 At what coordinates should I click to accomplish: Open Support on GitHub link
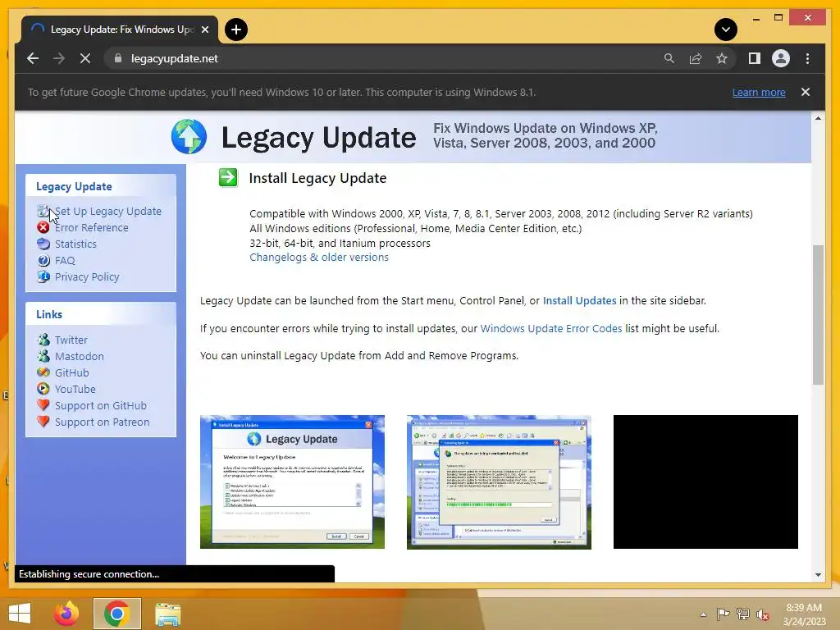point(101,405)
